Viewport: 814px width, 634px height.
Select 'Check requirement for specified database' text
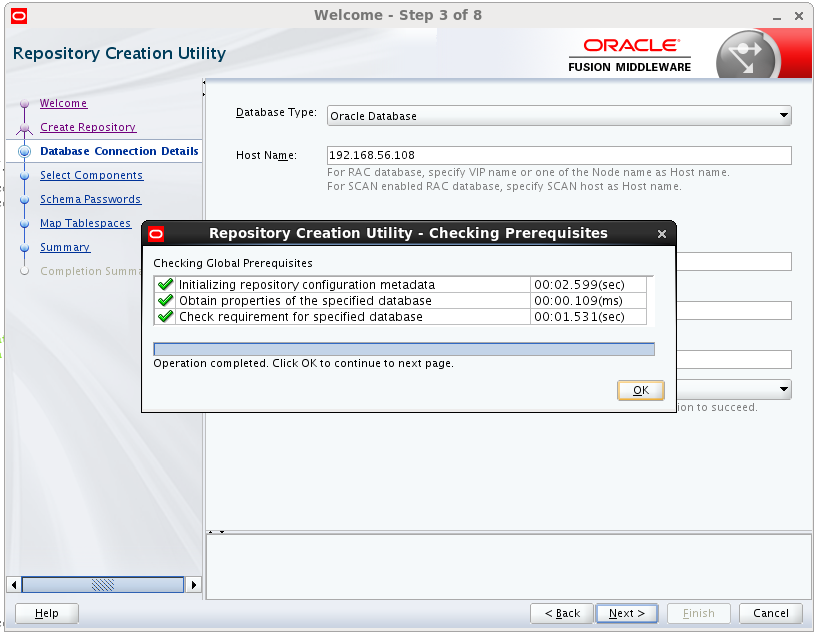click(x=301, y=317)
